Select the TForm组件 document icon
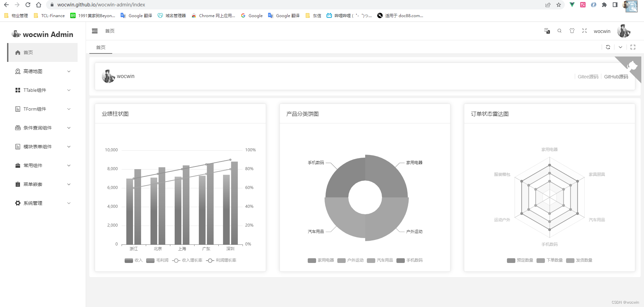The width and height of the screenshot is (644, 307). pyautogui.click(x=18, y=109)
